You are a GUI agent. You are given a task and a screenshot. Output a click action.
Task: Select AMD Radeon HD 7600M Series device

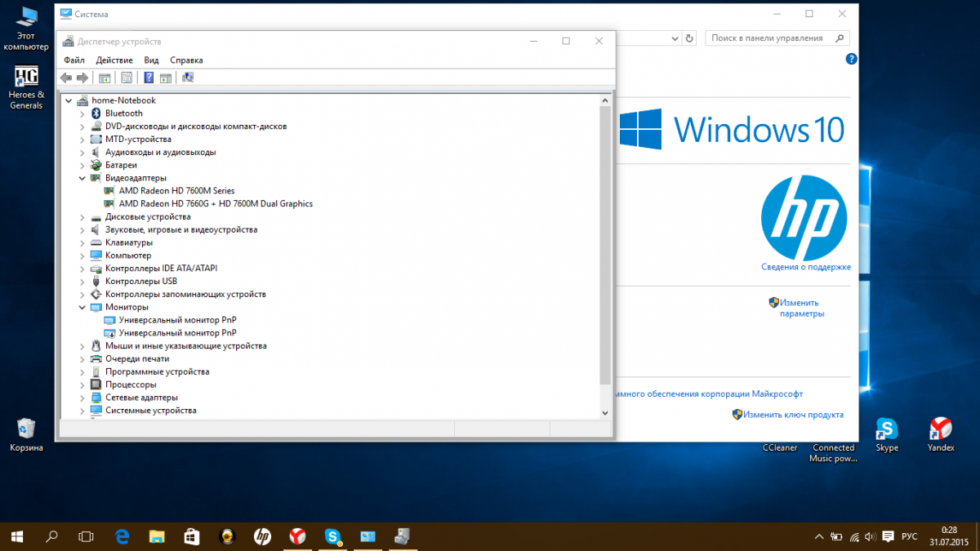176,191
